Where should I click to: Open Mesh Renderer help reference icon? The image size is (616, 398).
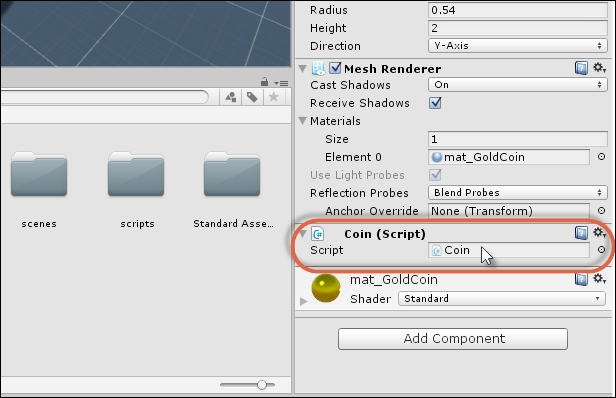[581, 68]
